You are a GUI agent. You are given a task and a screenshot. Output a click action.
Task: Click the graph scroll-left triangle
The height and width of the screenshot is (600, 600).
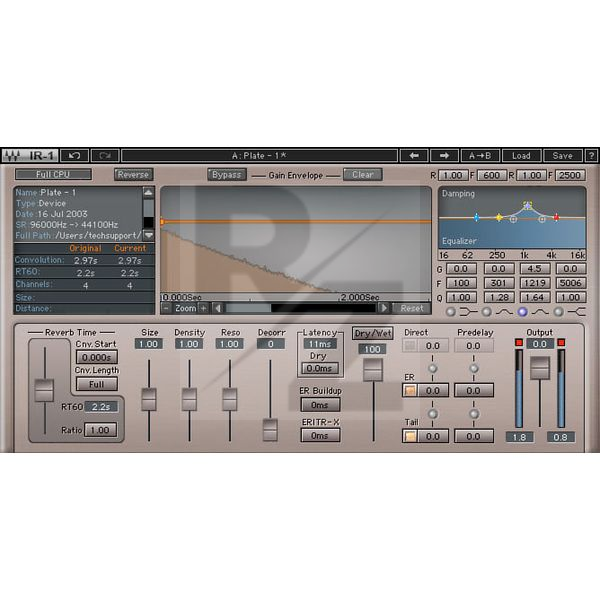tap(218, 308)
